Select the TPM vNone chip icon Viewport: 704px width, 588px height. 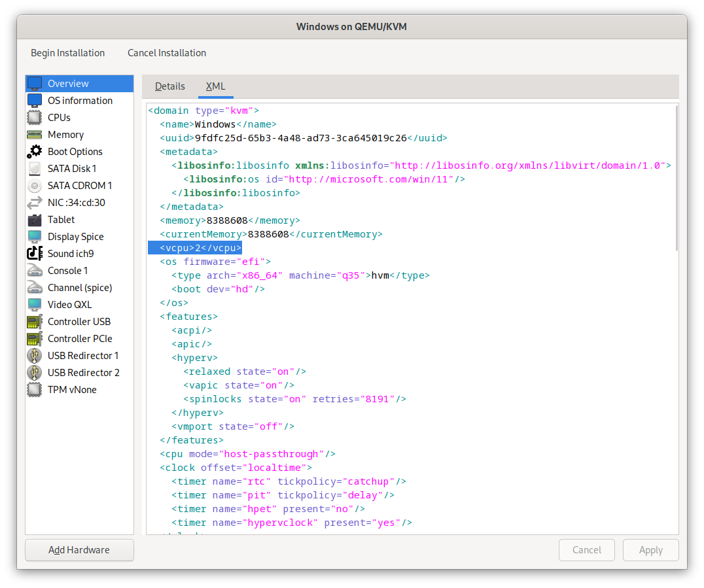point(35,390)
